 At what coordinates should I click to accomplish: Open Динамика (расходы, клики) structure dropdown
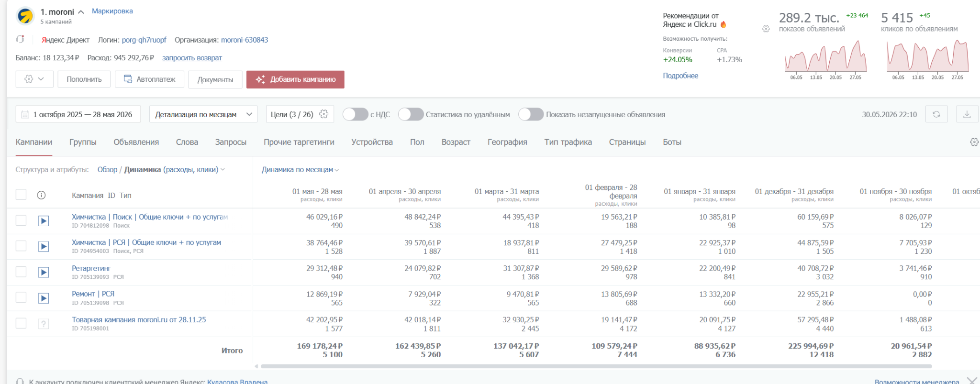coord(175,170)
